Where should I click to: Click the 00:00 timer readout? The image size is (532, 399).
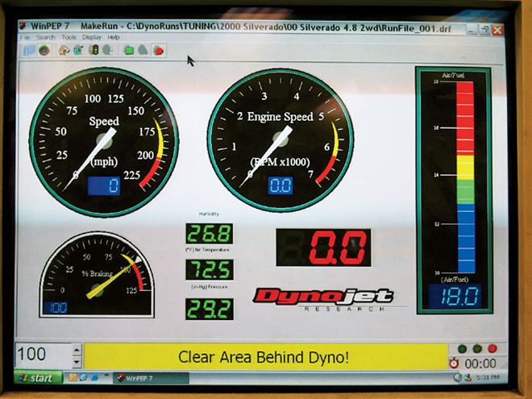point(480,364)
